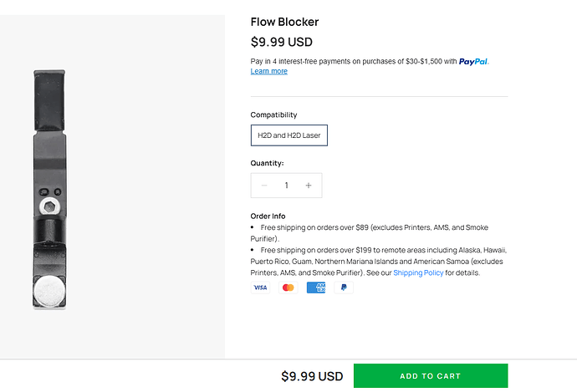Click the Visa payment icon
This screenshot has height=392, width=577.
260,288
